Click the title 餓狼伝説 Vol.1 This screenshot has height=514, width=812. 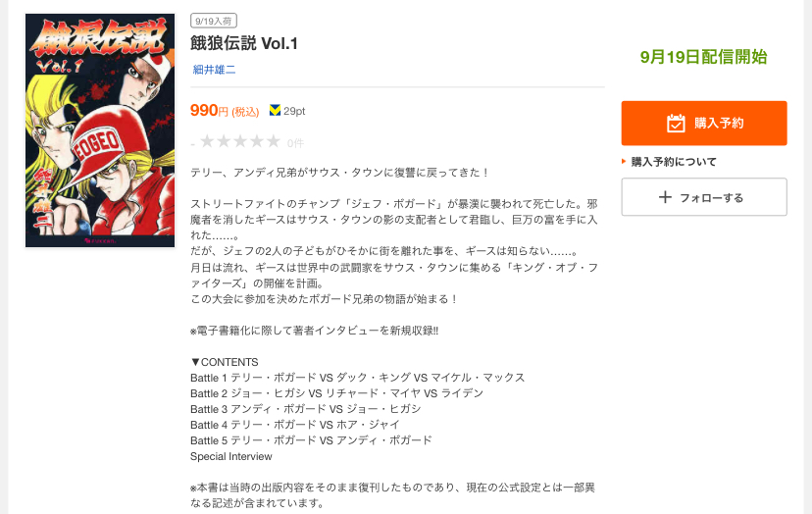tap(244, 43)
